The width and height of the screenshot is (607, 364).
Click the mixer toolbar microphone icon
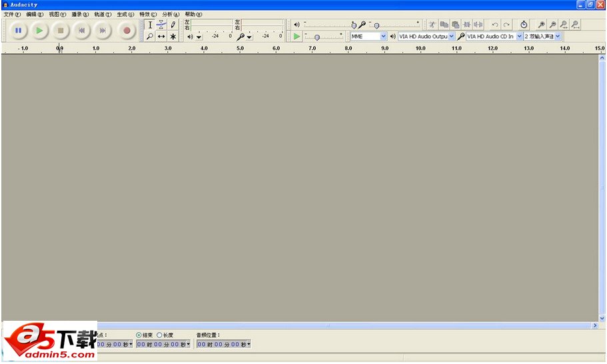click(362, 25)
